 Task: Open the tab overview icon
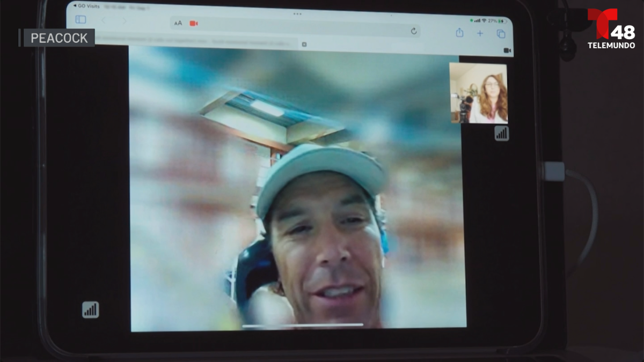click(500, 33)
